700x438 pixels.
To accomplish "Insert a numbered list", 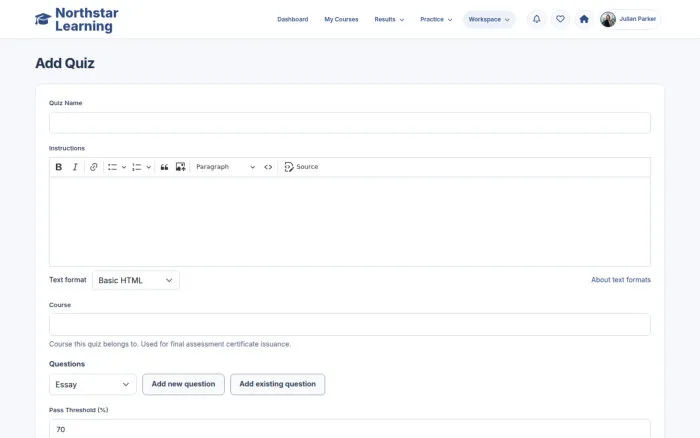I will tap(137, 167).
